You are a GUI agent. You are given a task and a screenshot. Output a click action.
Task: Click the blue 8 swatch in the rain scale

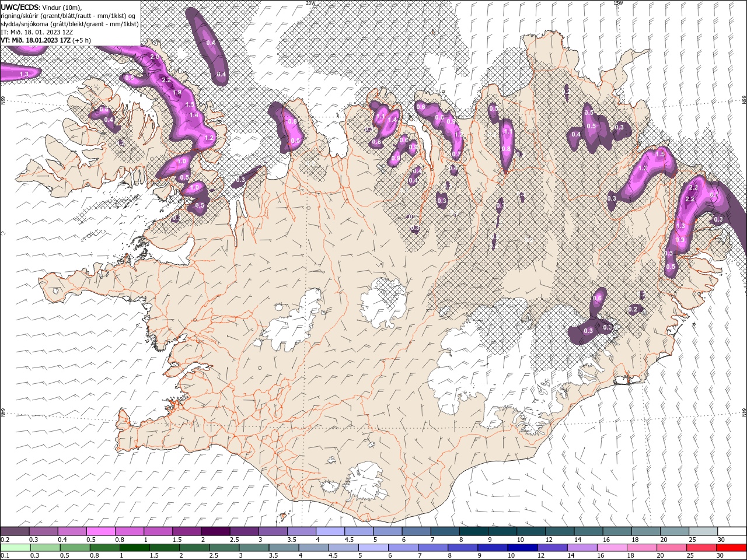462,548
